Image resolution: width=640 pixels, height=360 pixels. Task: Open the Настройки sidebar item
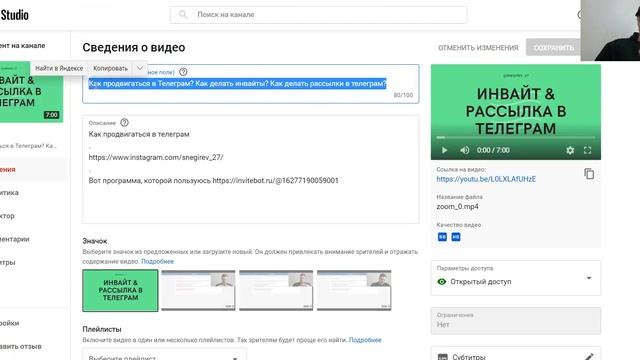point(10,323)
